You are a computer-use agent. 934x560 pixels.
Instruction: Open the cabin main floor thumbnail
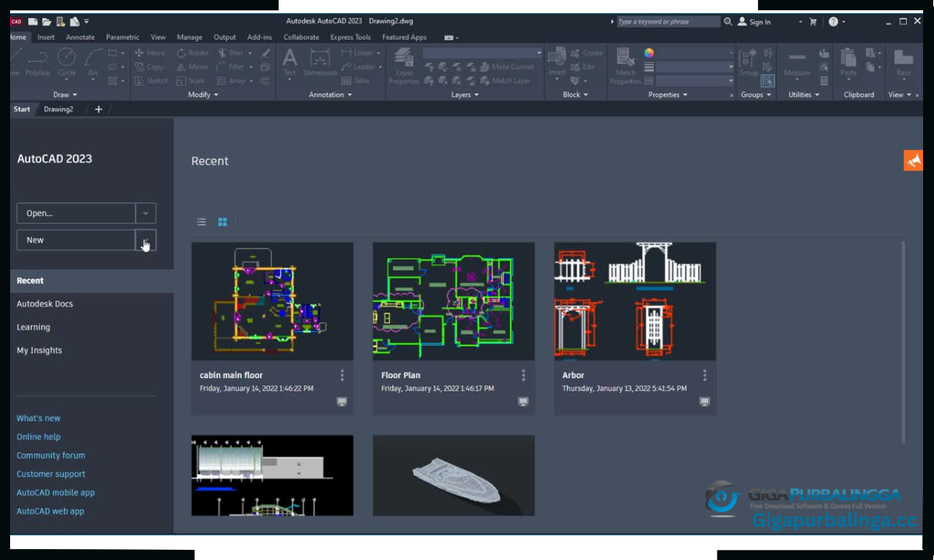click(x=272, y=301)
